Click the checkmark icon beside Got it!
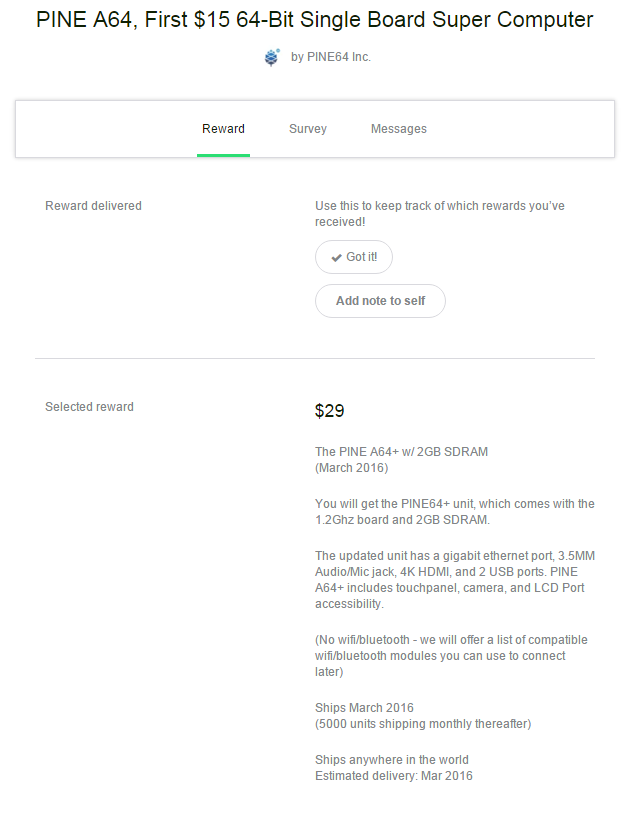The width and height of the screenshot is (626, 817). point(337,258)
